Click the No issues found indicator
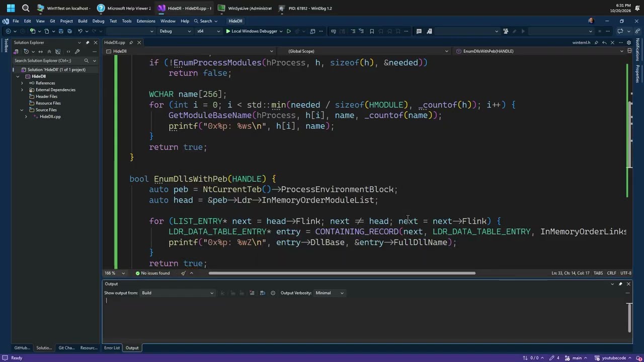Screen dimensions: 644x362 coord(152,273)
